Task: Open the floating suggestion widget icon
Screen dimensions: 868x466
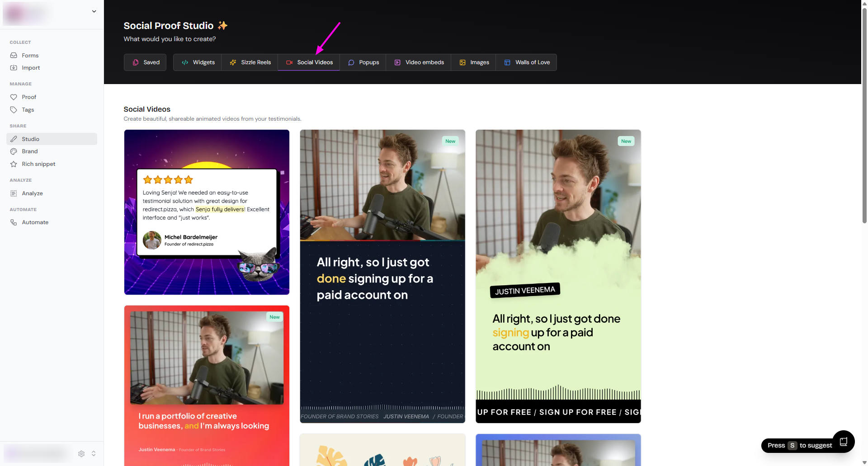Action: (x=843, y=442)
